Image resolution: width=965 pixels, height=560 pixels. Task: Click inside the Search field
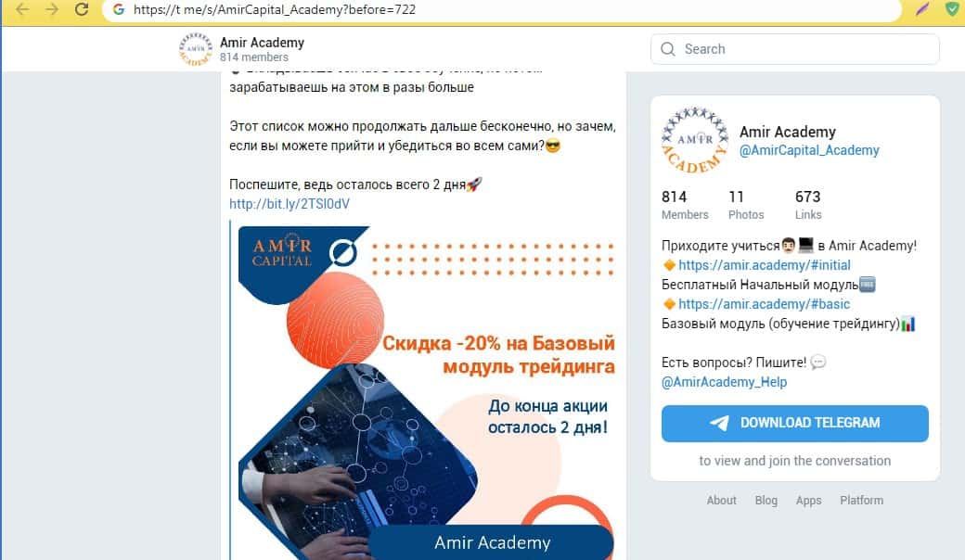[x=794, y=49]
